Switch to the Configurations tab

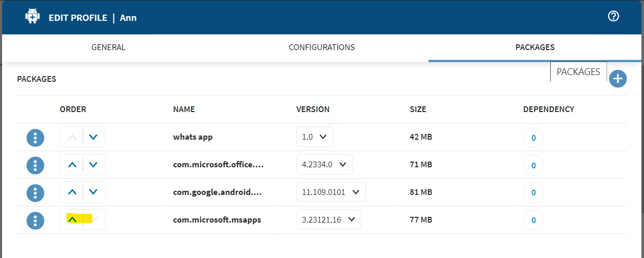pos(321,47)
